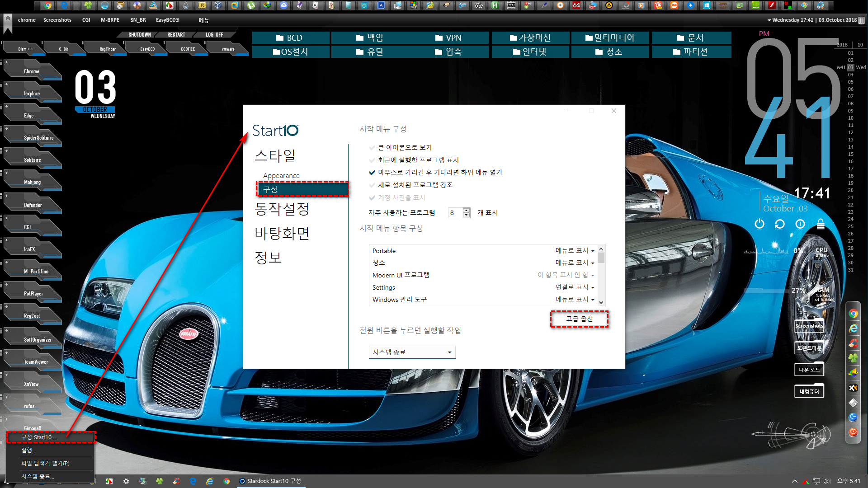The width and height of the screenshot is (868, 488).
Task: Open dropdown for 청소 item display
Action: point(575,263)
